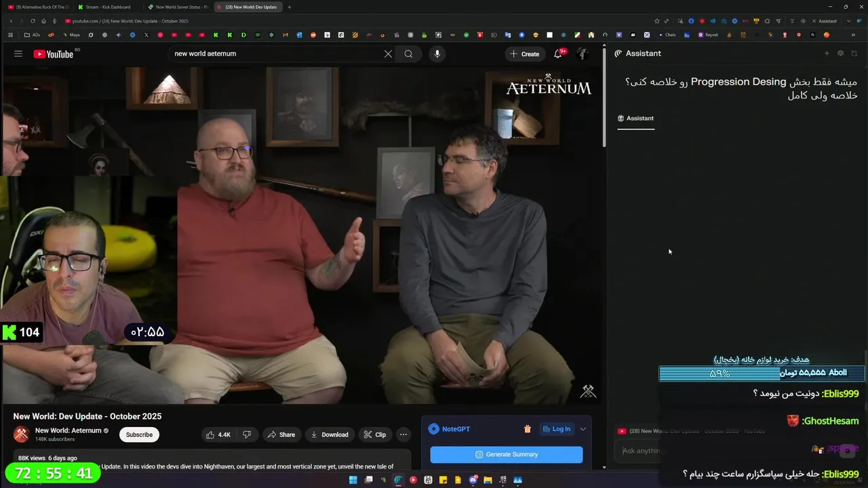The height and width of the screenshot is (488, 868).
Task: Download the Dev Update video
Action: pos(330,434)
